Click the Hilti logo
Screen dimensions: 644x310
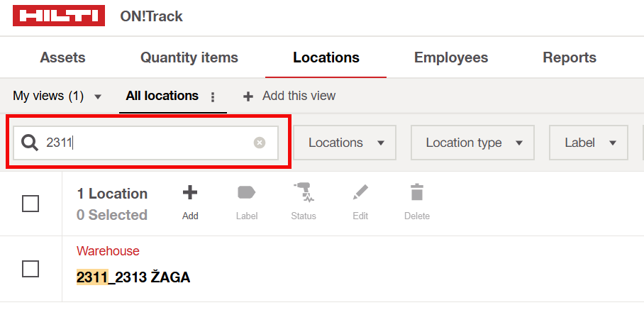coord(58,16)
